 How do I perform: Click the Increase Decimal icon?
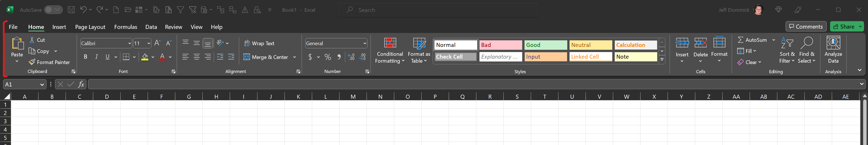click(x=351, y=57)
